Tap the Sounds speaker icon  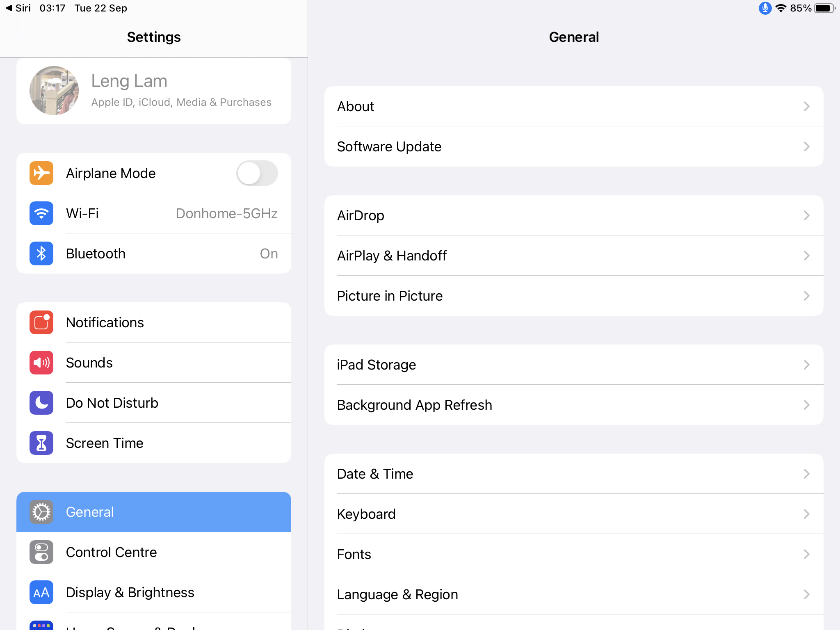coord(41,363)
